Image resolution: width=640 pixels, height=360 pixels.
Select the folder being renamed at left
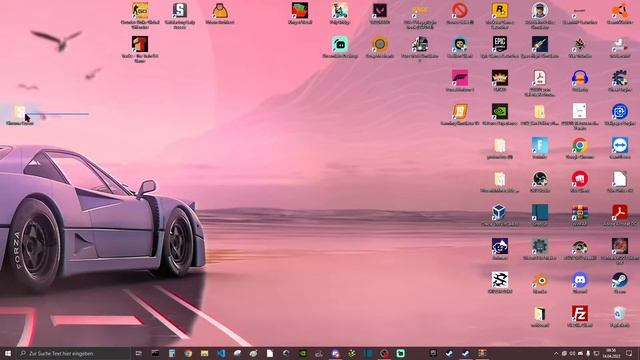20,115
